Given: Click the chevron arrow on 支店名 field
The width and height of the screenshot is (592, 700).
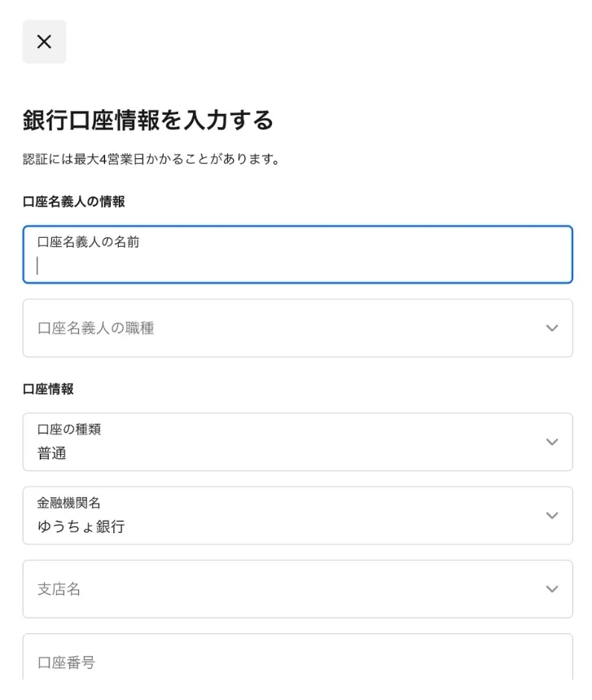Looking at the screenshot, I should (x=552, y=589).
